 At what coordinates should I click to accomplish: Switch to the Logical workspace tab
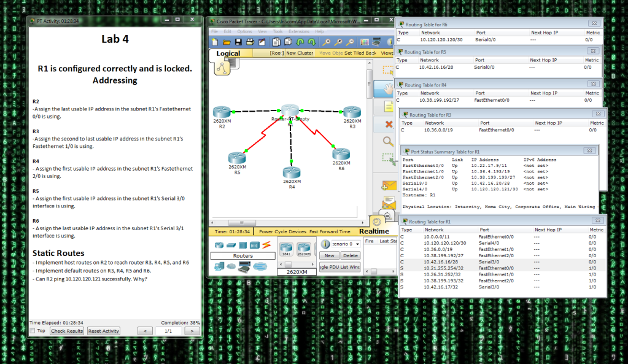coord(228,53)
